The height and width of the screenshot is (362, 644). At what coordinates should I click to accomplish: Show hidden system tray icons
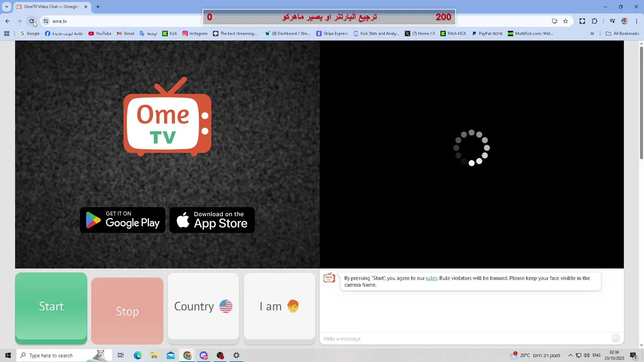click(570, 355)
